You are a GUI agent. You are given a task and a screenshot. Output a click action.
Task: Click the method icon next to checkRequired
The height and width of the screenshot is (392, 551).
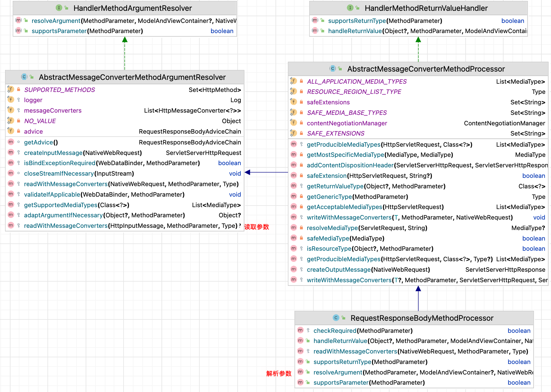pos(300,330)
